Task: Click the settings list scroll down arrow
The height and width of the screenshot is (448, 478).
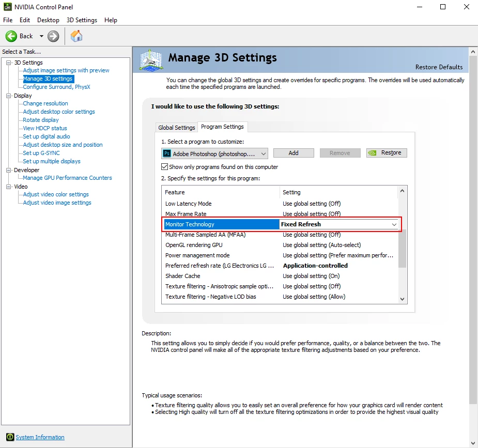Action: pos(402,299)
